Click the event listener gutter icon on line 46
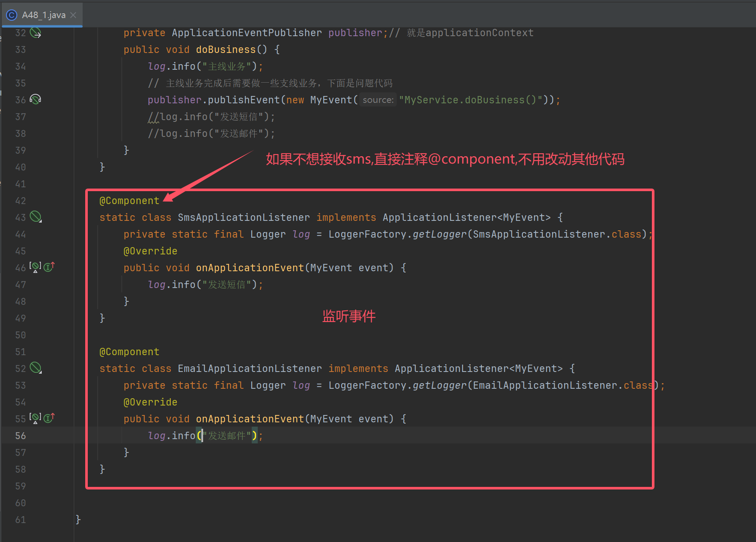This screenshot has width=756, height=542. (x=35, y=267)
